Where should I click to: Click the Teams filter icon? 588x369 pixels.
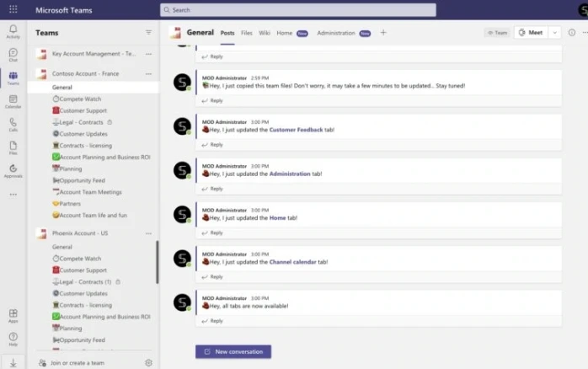(x=149, y=33)
